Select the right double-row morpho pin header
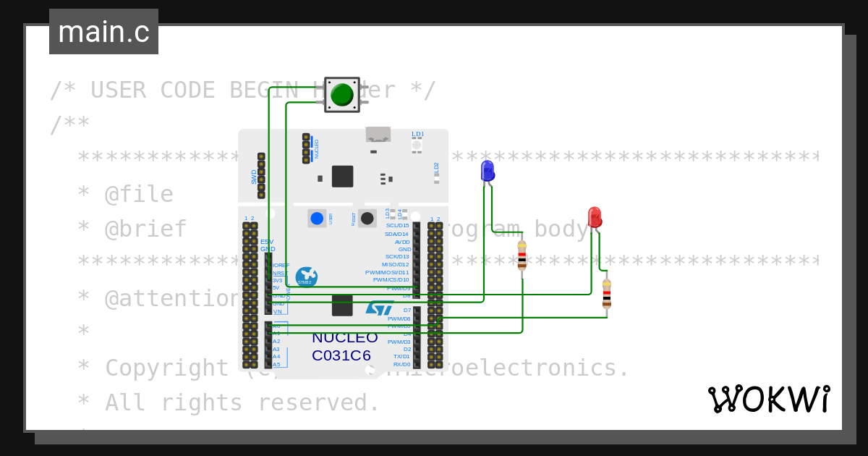The width and height of the screenshot is (868, 456). pos(435,295)
